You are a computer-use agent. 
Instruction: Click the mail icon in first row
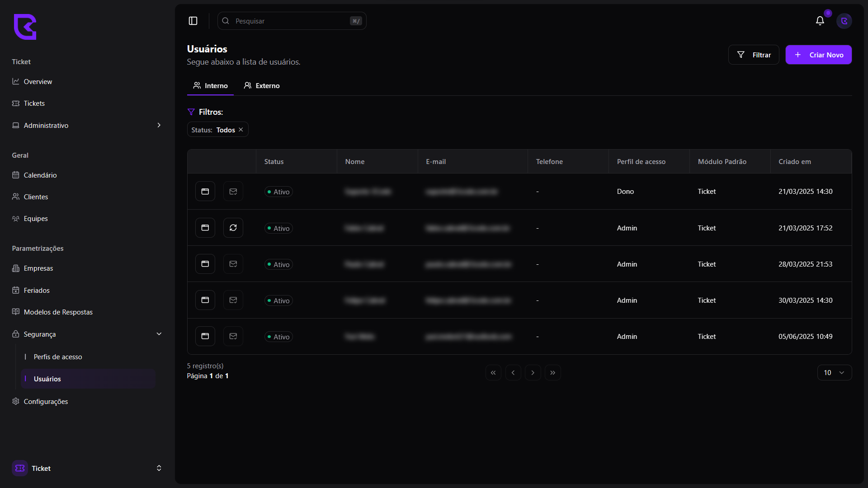(233, 192)
